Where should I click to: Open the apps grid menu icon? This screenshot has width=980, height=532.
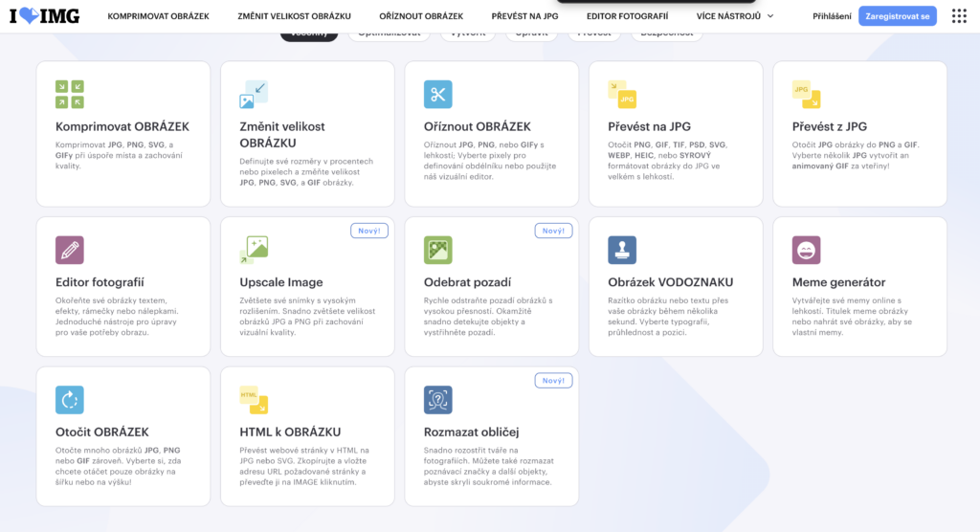(x=958, y=16)
